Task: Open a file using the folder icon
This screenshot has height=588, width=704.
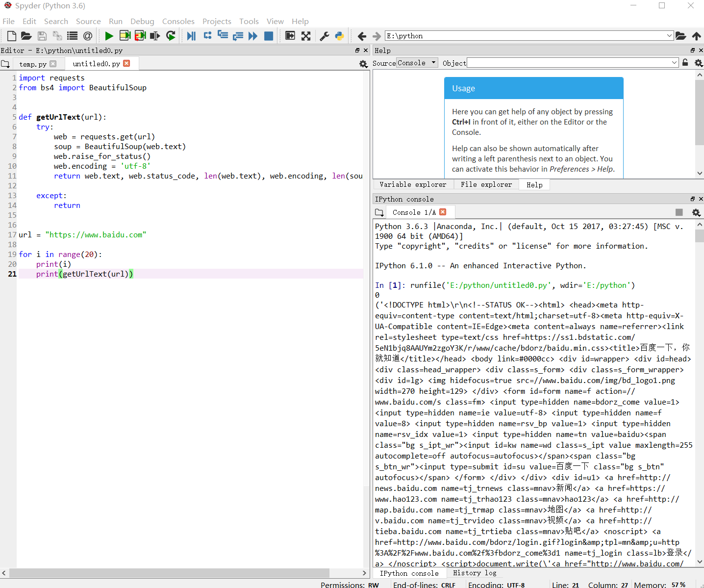Action: 26,36
